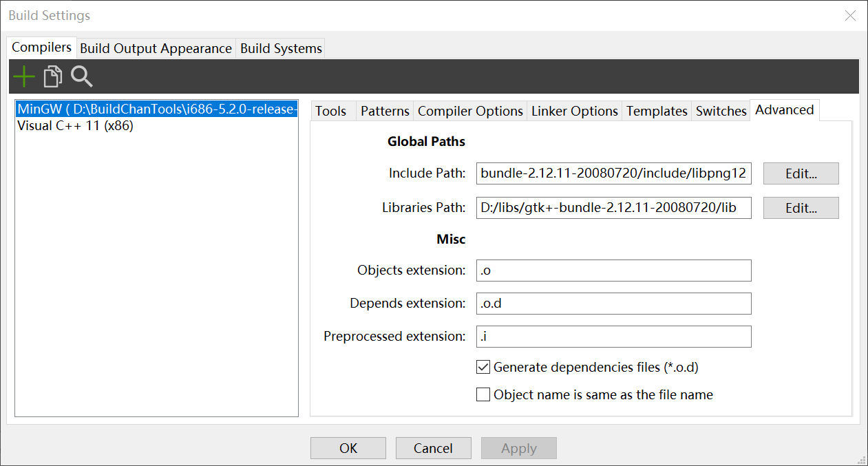Go to the Compiler Options tab
The image size is (868, 466).
pos(470,111)
